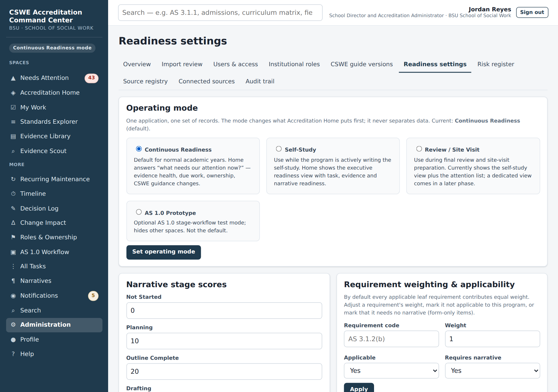The width and height of the screenshot is (558, 392).
Task: Click the AS 1.0 Workflow square icon
Action: [x=13, y=252]
